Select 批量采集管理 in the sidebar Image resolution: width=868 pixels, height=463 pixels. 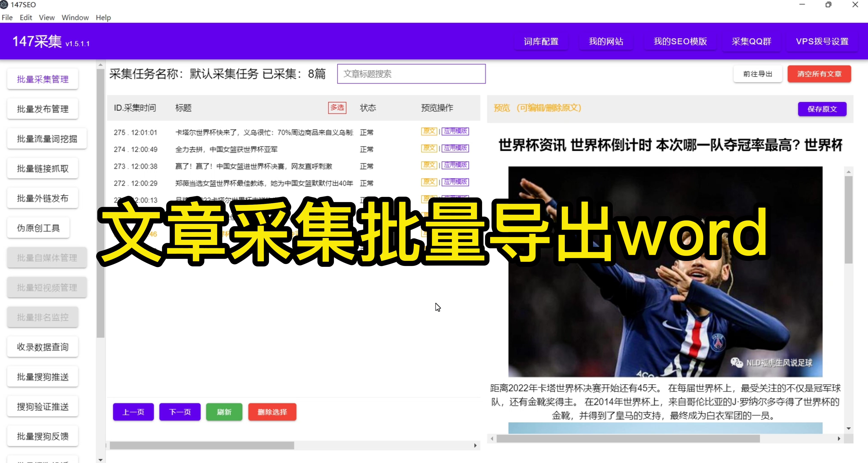pyautogui.click(x=42, y=79)
